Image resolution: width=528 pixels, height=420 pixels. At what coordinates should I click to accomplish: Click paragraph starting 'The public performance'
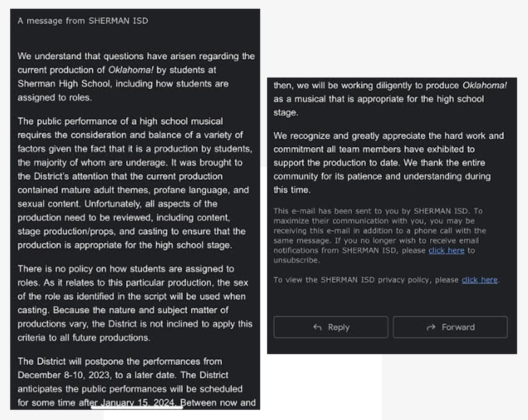pos(135,183)
